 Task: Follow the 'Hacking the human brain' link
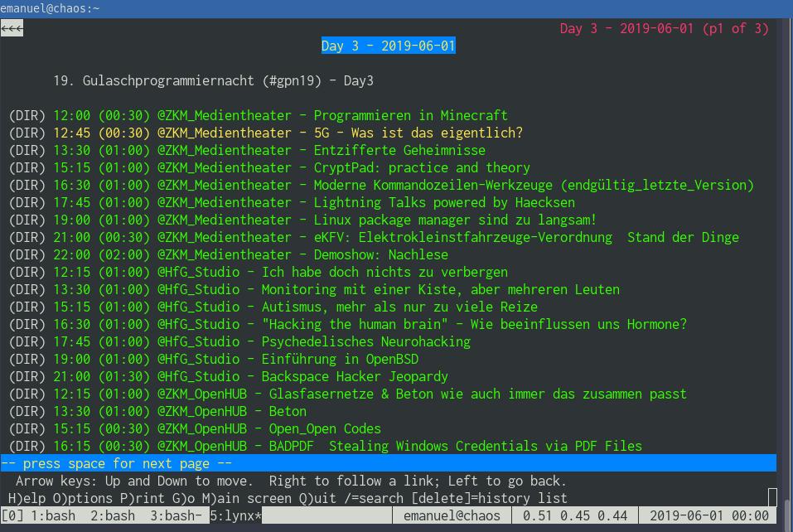tap(370, 325)
